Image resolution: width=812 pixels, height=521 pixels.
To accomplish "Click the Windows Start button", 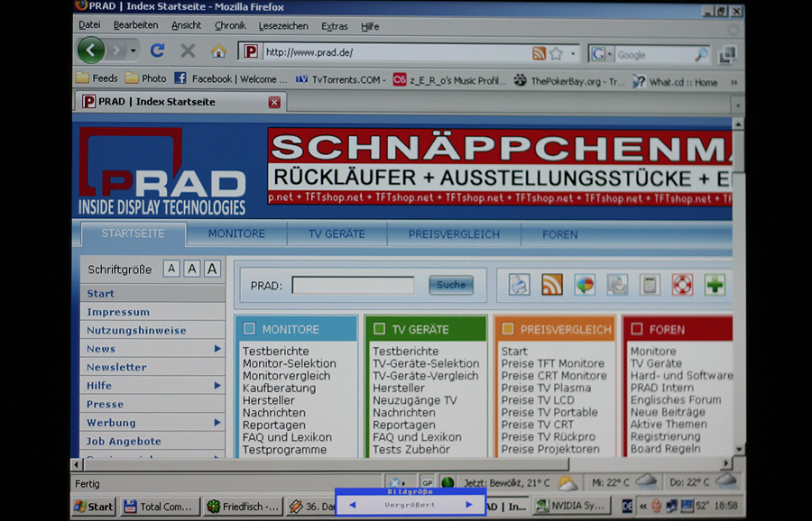I will point(94,507).
